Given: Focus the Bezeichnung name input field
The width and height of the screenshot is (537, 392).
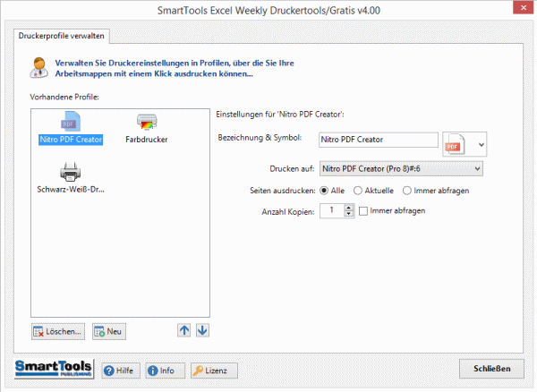Looking at the screenshot, I should point(378,140).
